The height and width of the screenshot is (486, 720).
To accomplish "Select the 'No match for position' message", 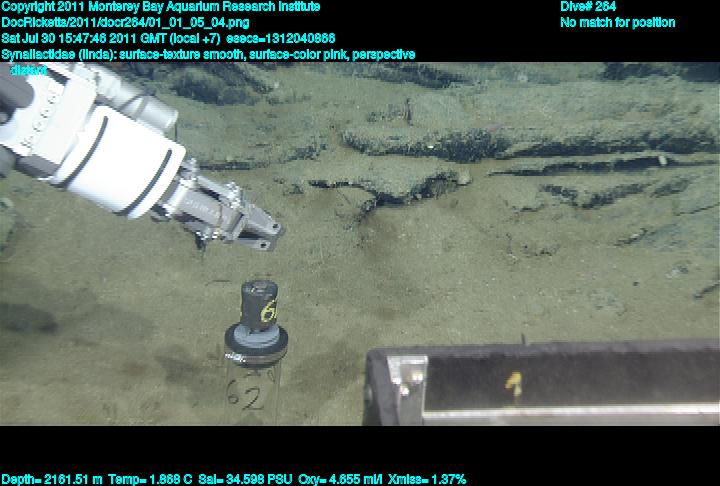I will point(618,23).
